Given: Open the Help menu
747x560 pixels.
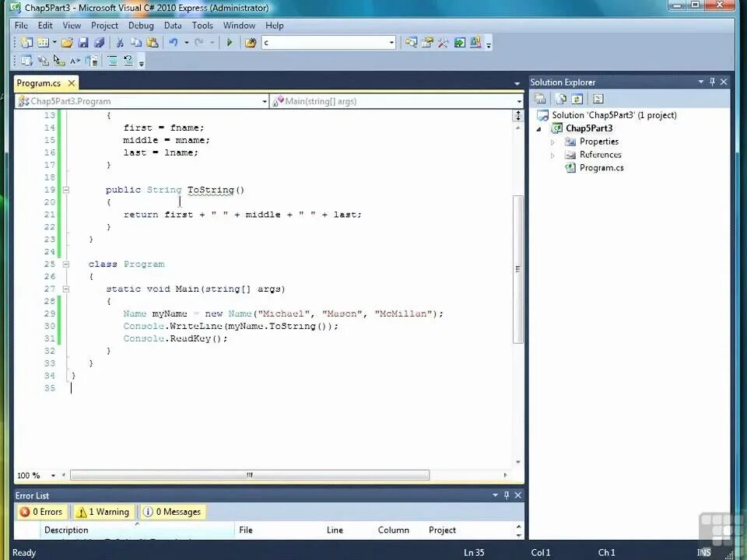Looking at the screenshot, I should click(x=275, y=25).
